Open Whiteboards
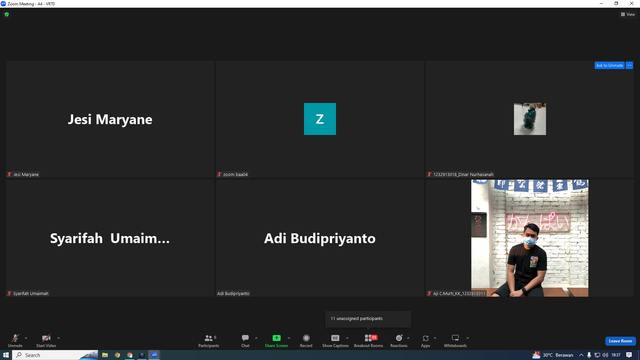The height and width of the screenshot is (360, 640). [455, 340]
